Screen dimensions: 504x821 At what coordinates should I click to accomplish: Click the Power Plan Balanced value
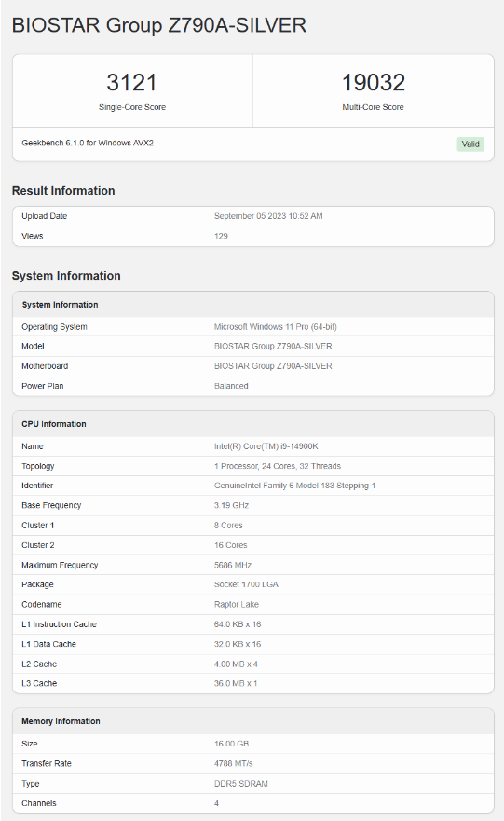click(x=231, y=386)
